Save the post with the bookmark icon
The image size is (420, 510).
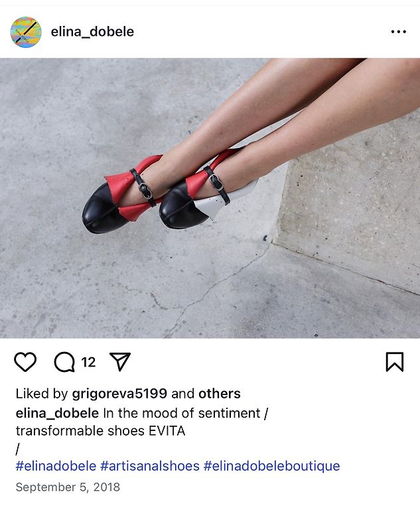tap(395, 362)
